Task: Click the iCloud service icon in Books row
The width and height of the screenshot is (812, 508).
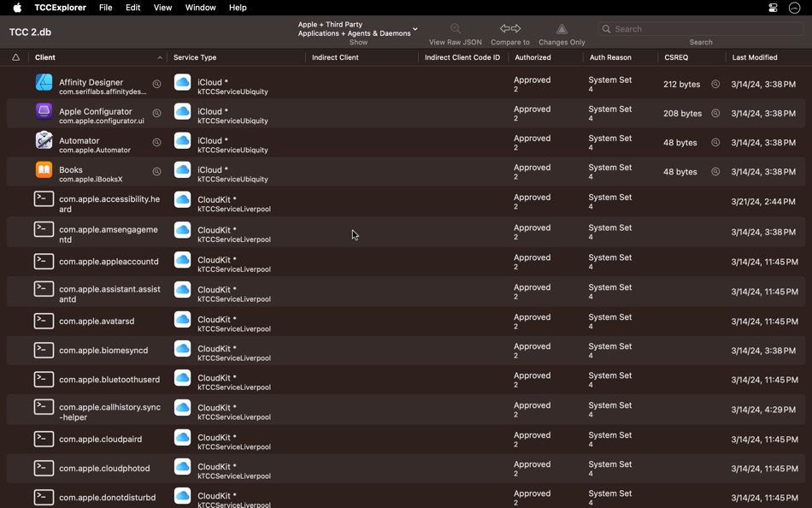Action: coord(182,169)
